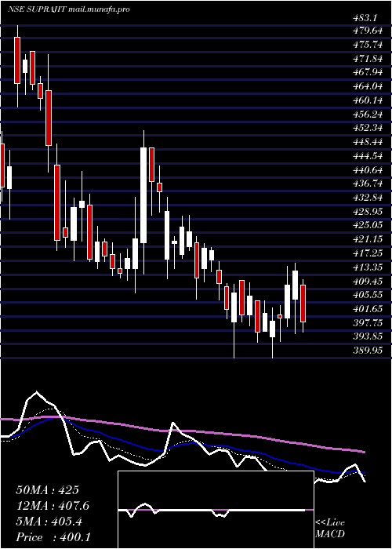Screen dimensions: 392x549
Task: Click the 440.64 price axis label
Action: [x=367, y=170]
